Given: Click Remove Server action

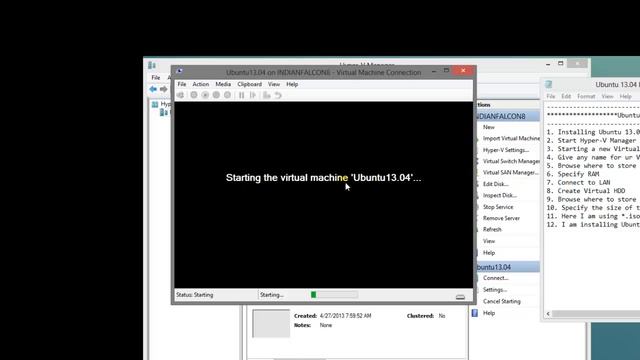Looking at the screenshot, I should click(x=501, y=218).
